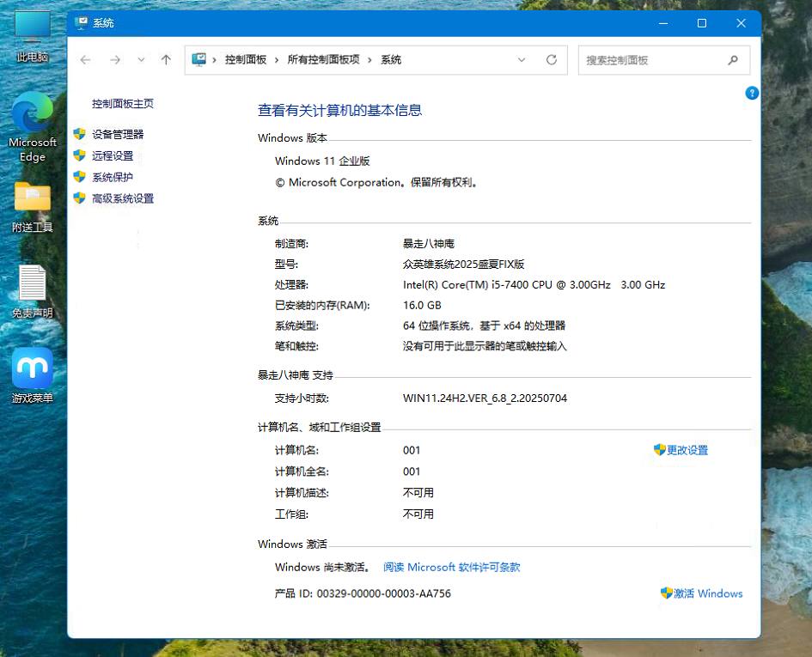The width and height of the screenshot is (812, 657).
Task: Select the text Windows 11 企业版
Action: pos(322,161)
